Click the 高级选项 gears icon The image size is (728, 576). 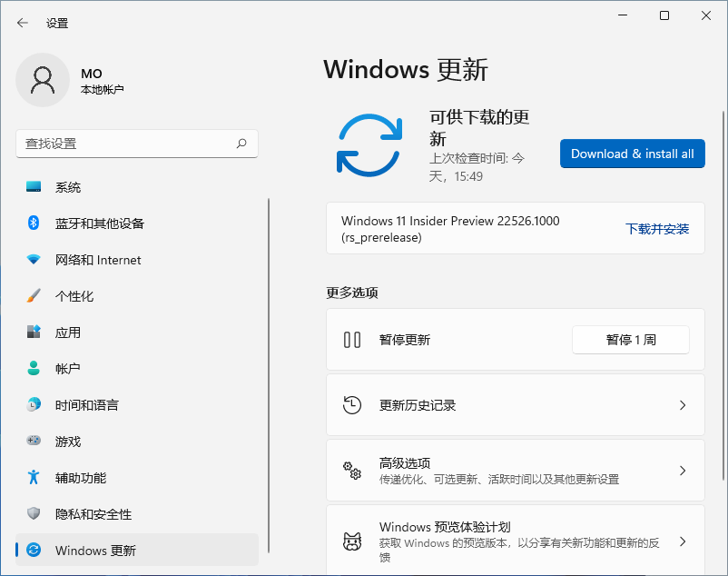[x=352, y=471]
